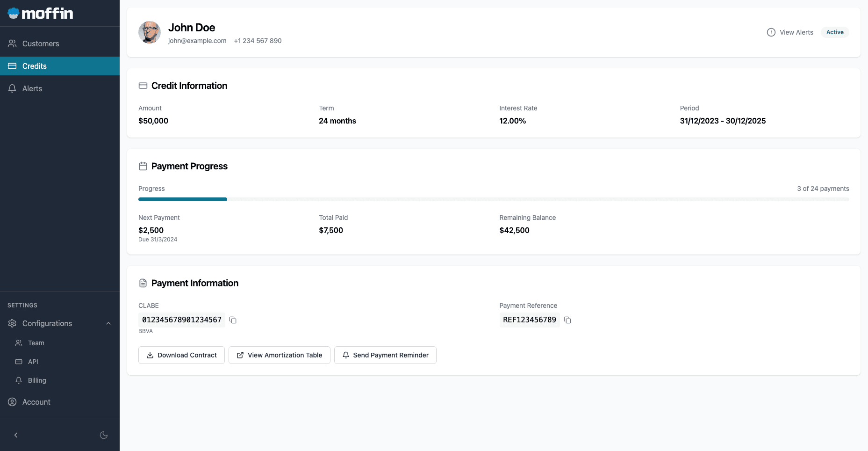Screen dimensions: 868x451
Task: Collapse the sidebar with left arrow
Action: pos(16,435)
